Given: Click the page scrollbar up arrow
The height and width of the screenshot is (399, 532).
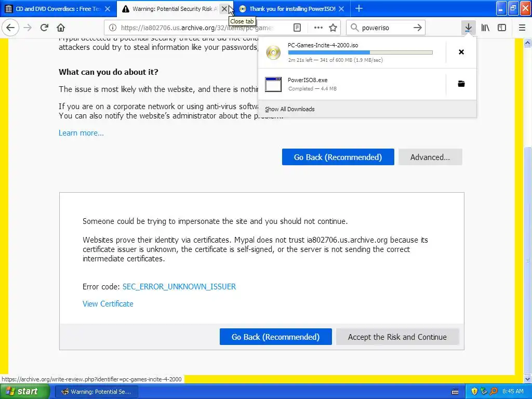Looking at the screenshot, I should [x=528, y=43].
